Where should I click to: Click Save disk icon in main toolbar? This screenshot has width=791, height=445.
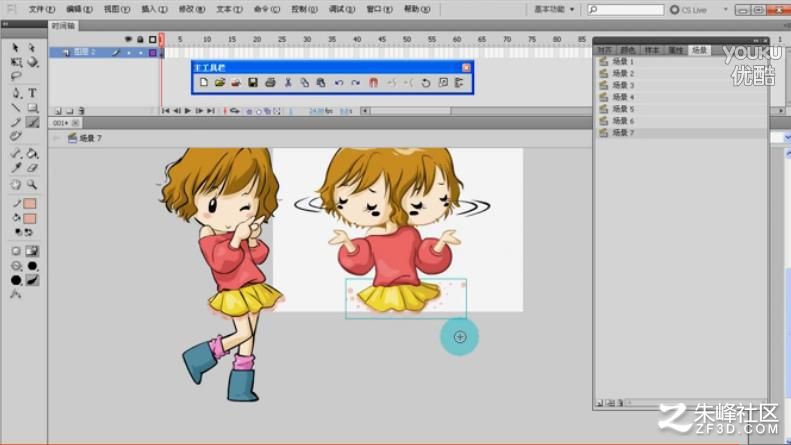[x=253, y=83]
